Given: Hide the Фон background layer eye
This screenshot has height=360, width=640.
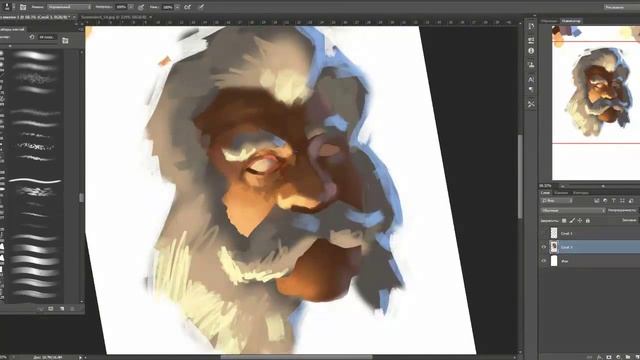Looking at the screenshot, I should (x=544, y=261).
